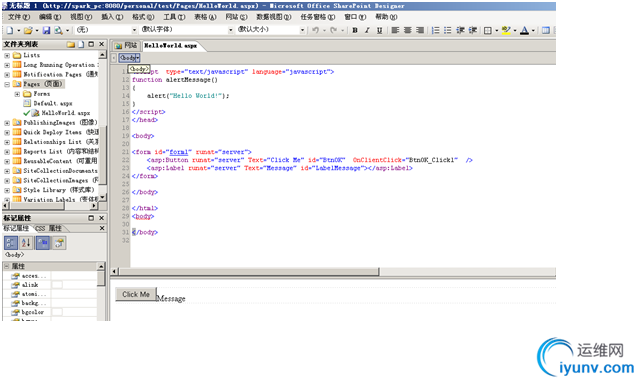Click the bgcolor property icon

point(16,312)
